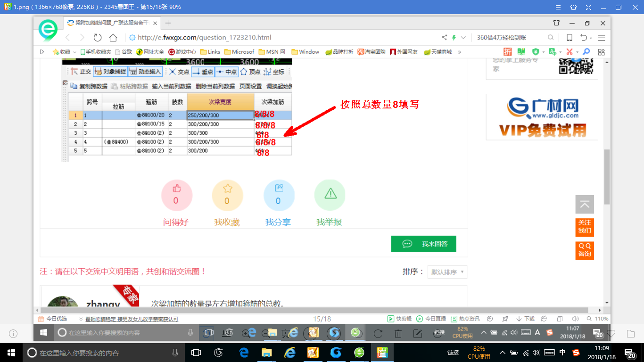Open File Explorer on the Windows taskbar
Image resolution: width=644 pixels, height=362 pixels.
pos(266,353)
